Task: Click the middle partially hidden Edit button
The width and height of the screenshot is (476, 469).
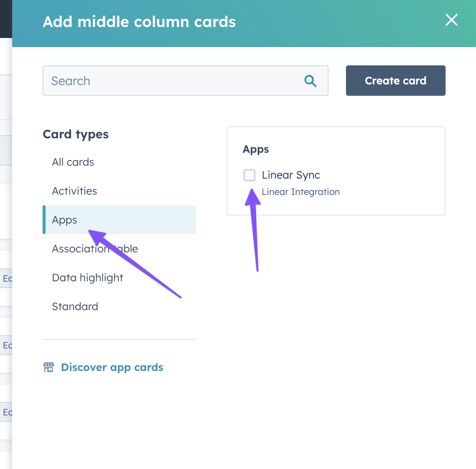Action: click(x=6, y=345)
